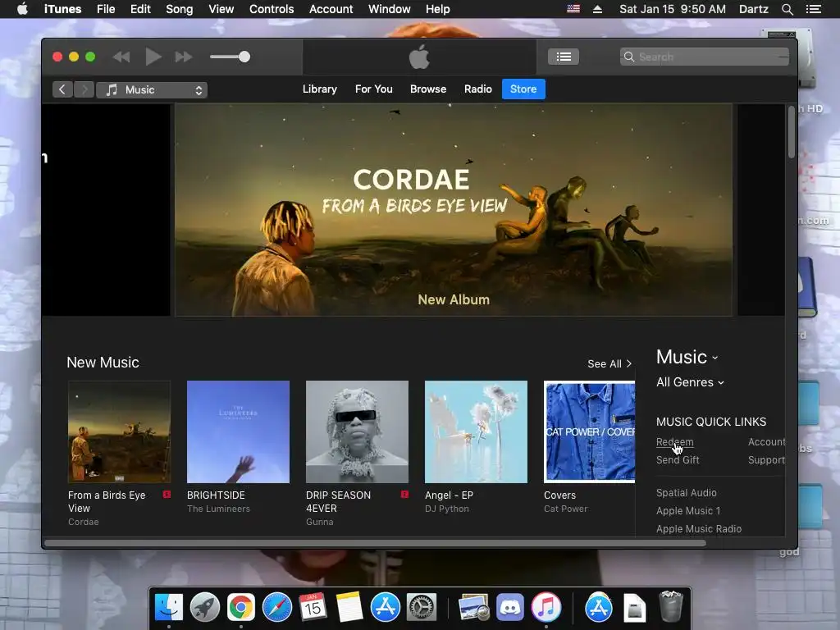Click The Lumineers artist name

point(218,509)
